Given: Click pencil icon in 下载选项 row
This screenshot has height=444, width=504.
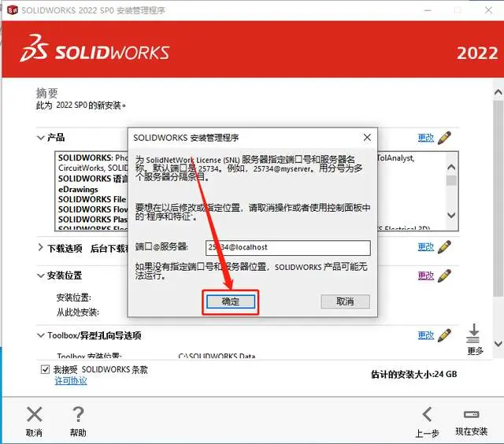Looking at the screenshot, I should [444, 247].
